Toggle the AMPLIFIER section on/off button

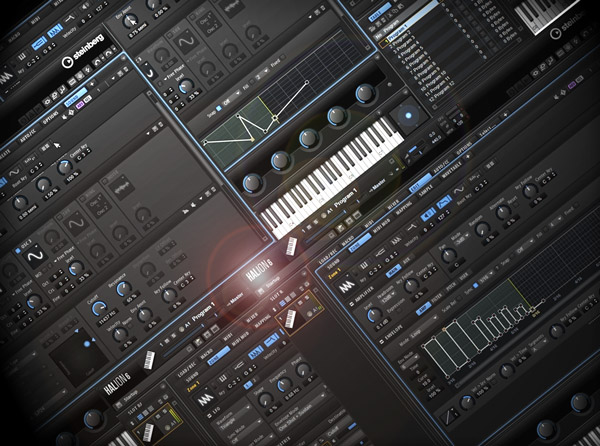352,304
